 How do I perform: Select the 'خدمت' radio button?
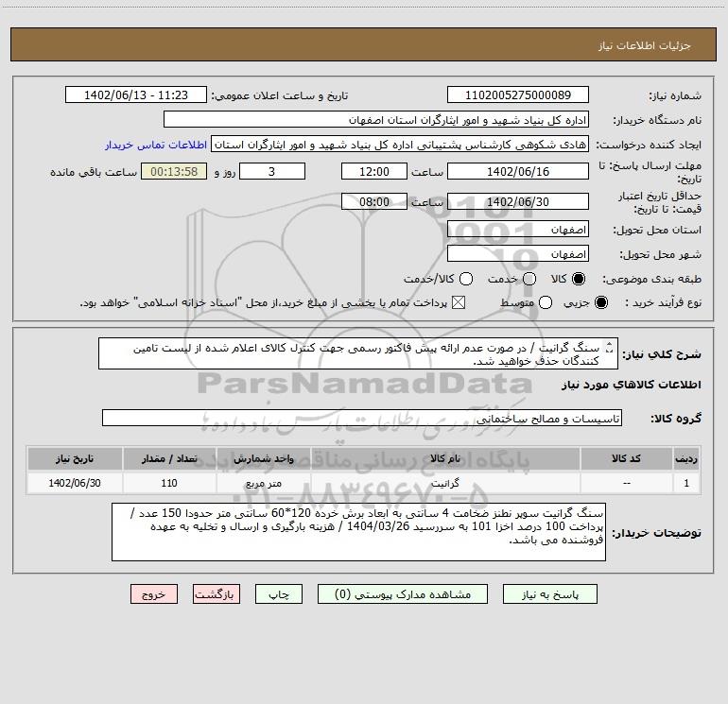tap(529, 279)
